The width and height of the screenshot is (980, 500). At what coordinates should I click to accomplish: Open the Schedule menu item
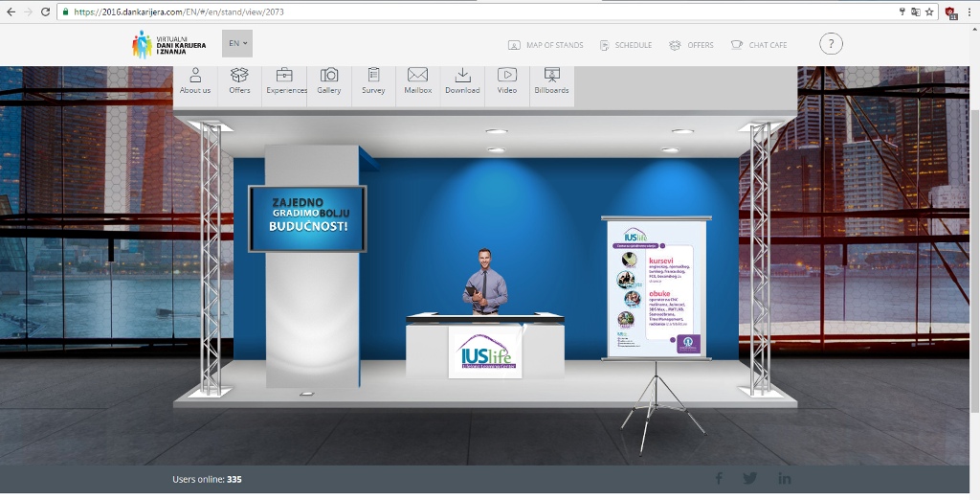point(626,45)
